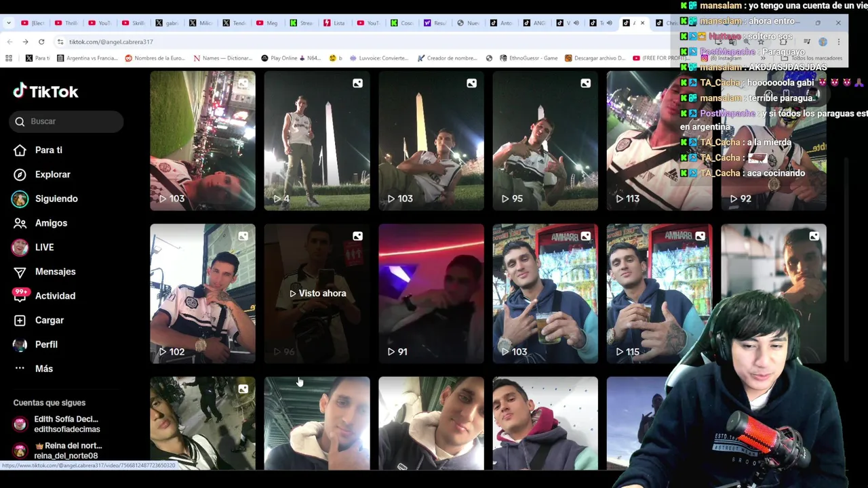Image resolution: width=868 pixels, height=488 pixels.
Task: Open the tab search dropdown arrow
Action: pyautogui.click(x=8, y=23)
